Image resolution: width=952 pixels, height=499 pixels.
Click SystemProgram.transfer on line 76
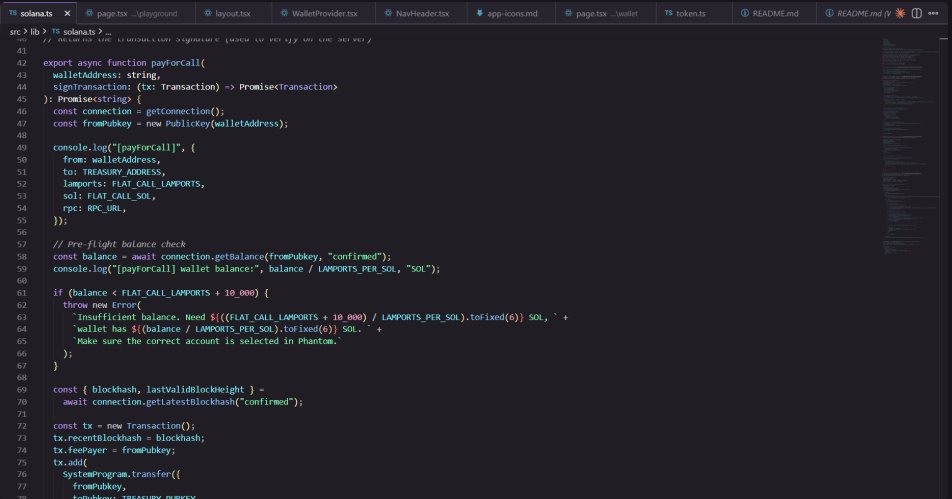click(117, 474)
